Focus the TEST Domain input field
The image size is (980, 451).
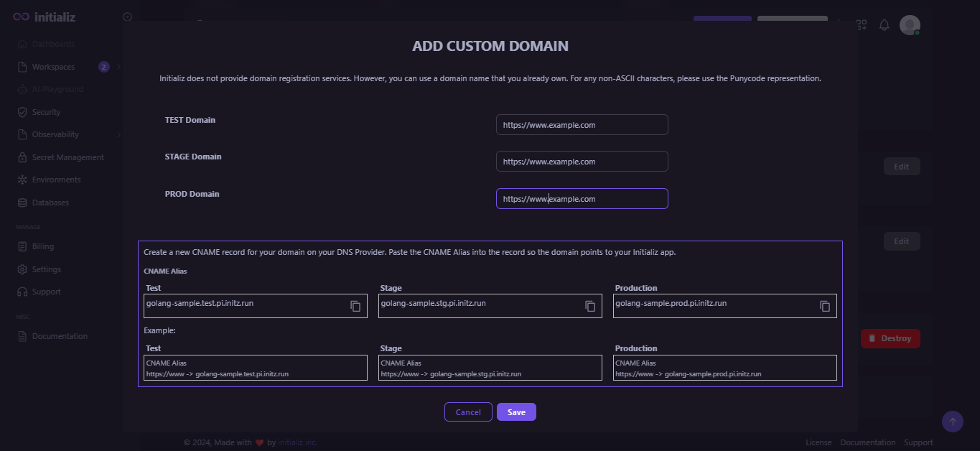click(x=582, y=124)
